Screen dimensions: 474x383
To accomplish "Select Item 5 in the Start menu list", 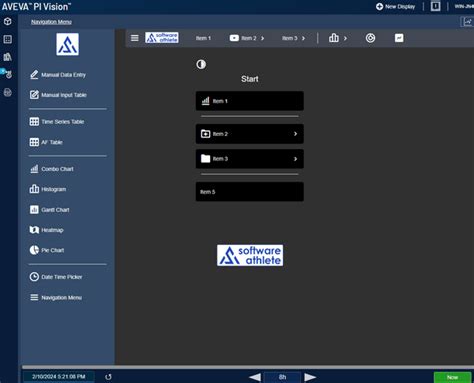I will click(250, 192).
